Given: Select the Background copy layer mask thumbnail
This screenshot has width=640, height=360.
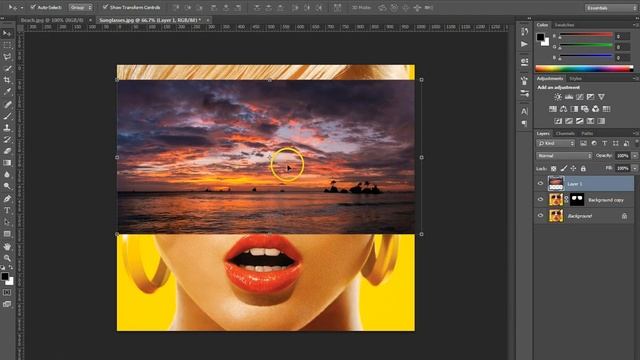Looking at the screenshot, I should pyautogui.click(x=577, y=200).
